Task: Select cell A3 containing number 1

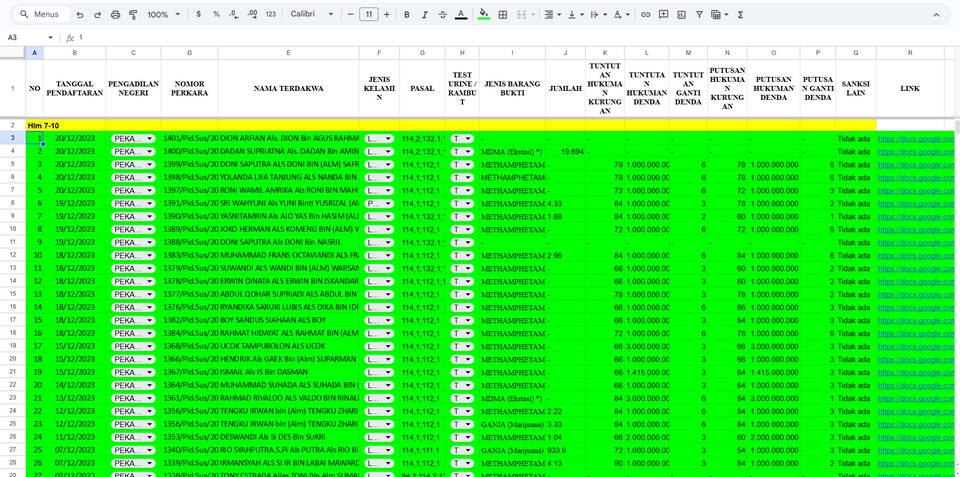Action: tap(34, 138)
